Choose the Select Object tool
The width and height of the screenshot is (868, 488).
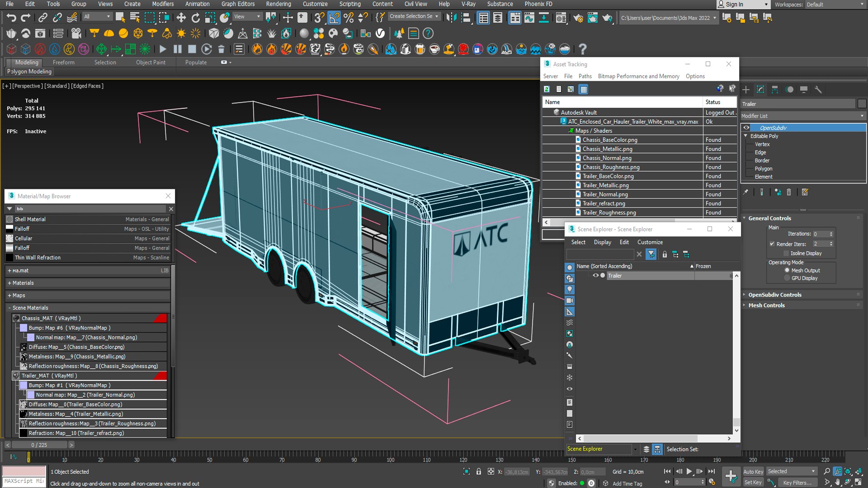click(120, 18)
